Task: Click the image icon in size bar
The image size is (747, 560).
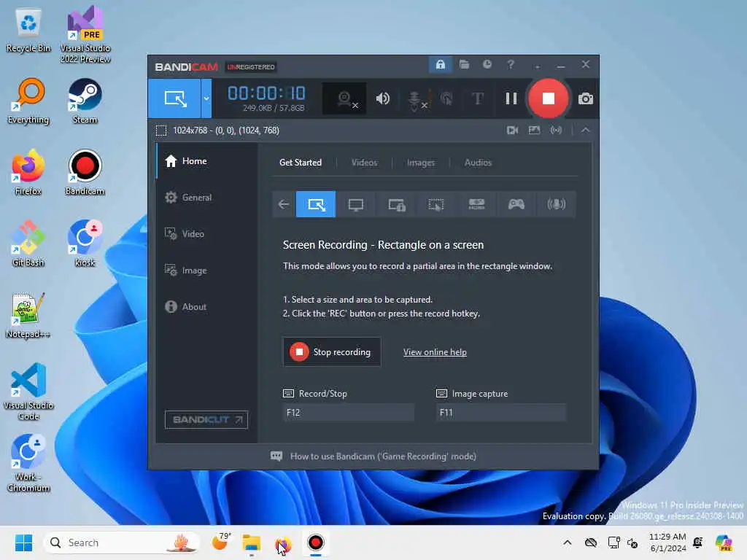Action: [x=534, y=130]
